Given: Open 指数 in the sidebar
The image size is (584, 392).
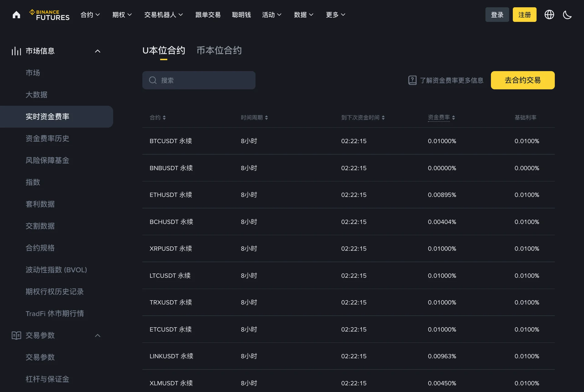Looking at the screenshot, I should tap(33, 182).
